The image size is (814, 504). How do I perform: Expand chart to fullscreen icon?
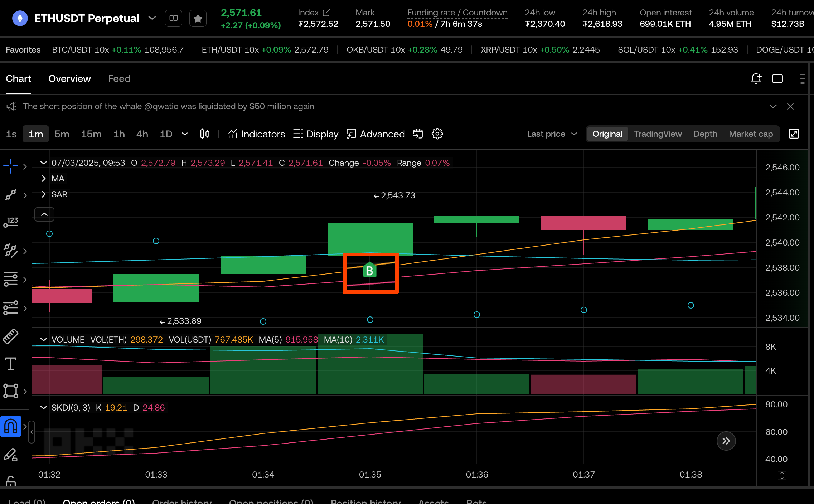click(794, 134)
